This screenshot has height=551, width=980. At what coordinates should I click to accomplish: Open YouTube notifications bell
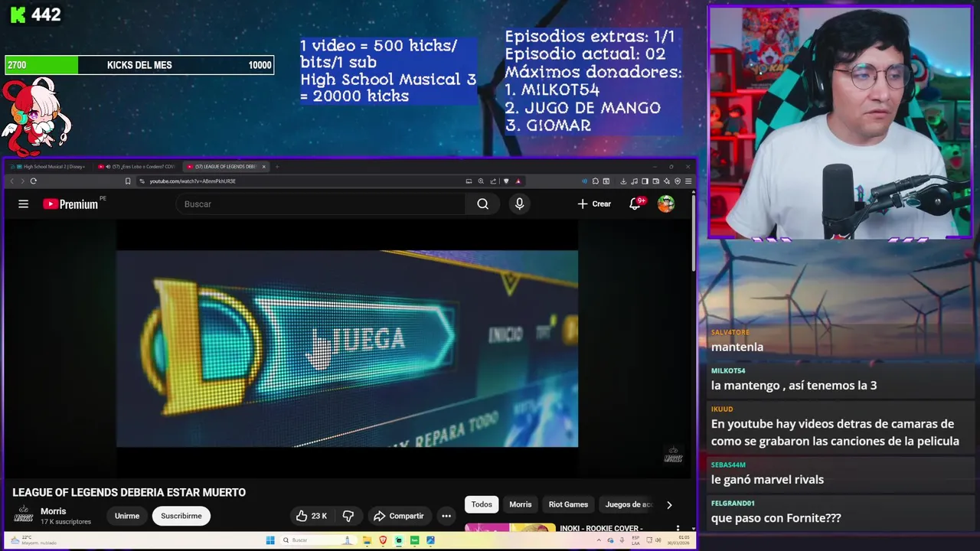635,204
